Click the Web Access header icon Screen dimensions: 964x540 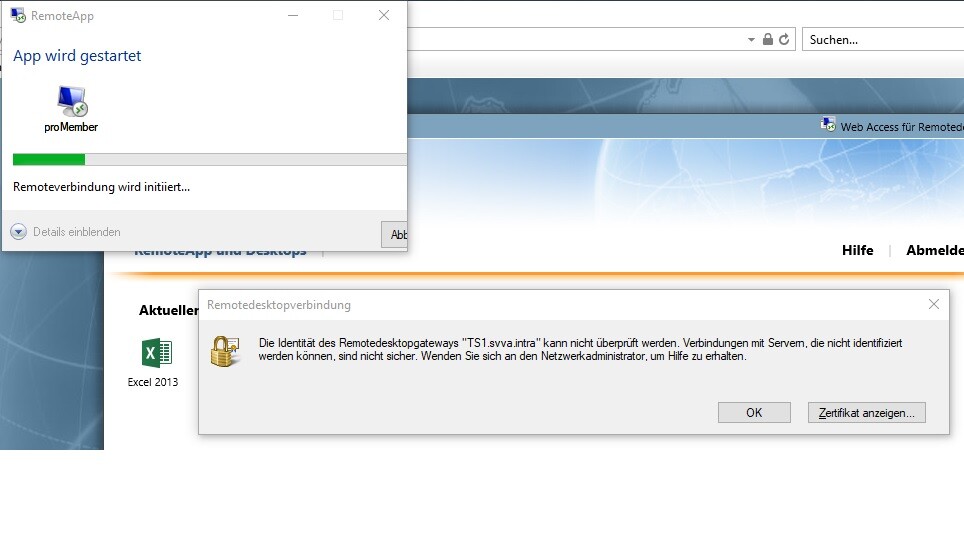click(828, 125)
